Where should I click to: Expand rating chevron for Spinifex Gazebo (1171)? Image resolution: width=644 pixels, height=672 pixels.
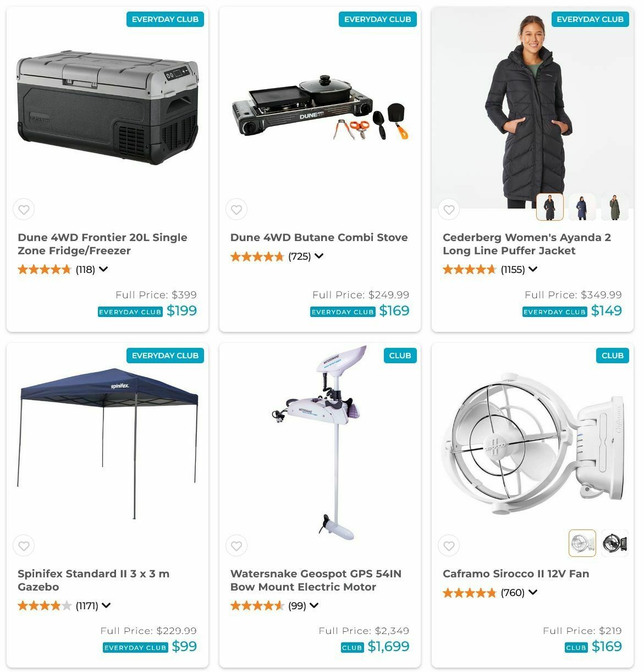[x=106, y=605]
